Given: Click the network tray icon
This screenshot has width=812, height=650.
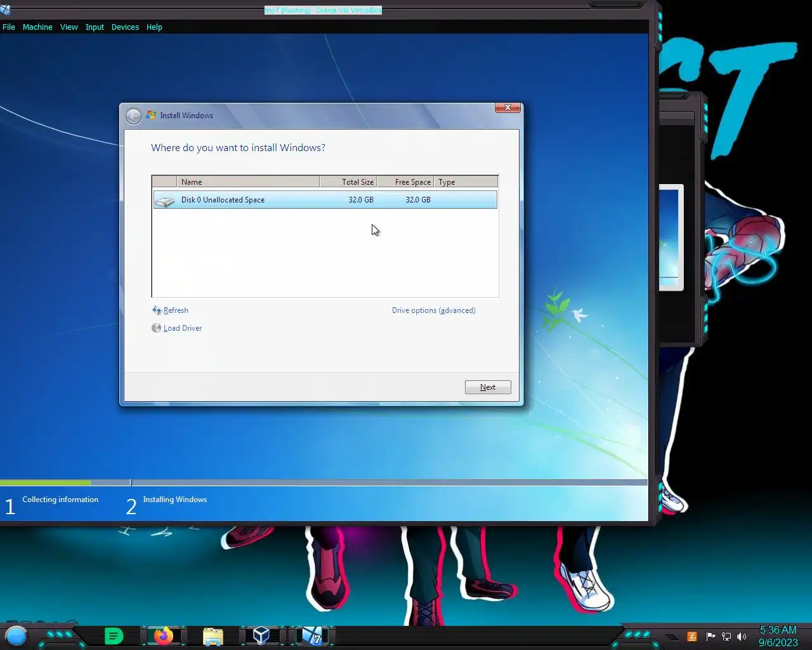Looking at the screenshot, I should tap(726, 637).
